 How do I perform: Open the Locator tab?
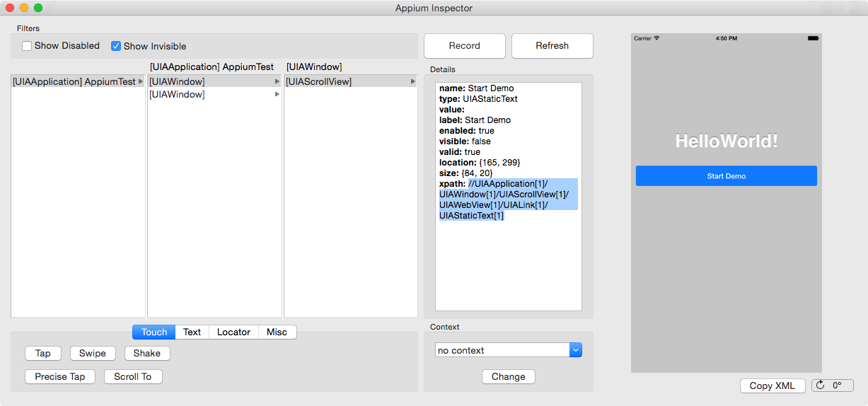pyautogui.click(x=233, y=332)
